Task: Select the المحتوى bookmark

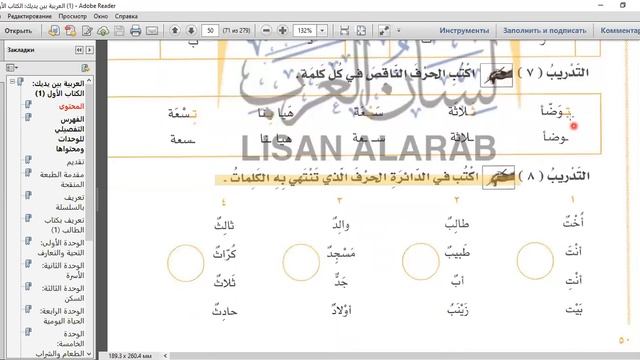Action: (x=71, y=107)
